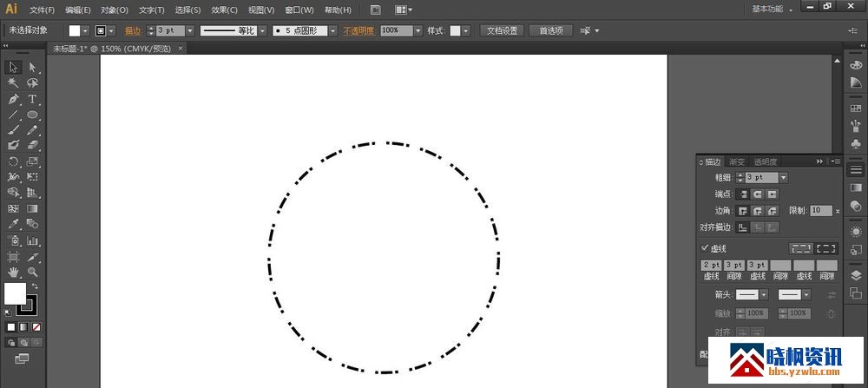Select the Zoom tool
The height and width of the screenshot is (388, 868).
point(33,272)
